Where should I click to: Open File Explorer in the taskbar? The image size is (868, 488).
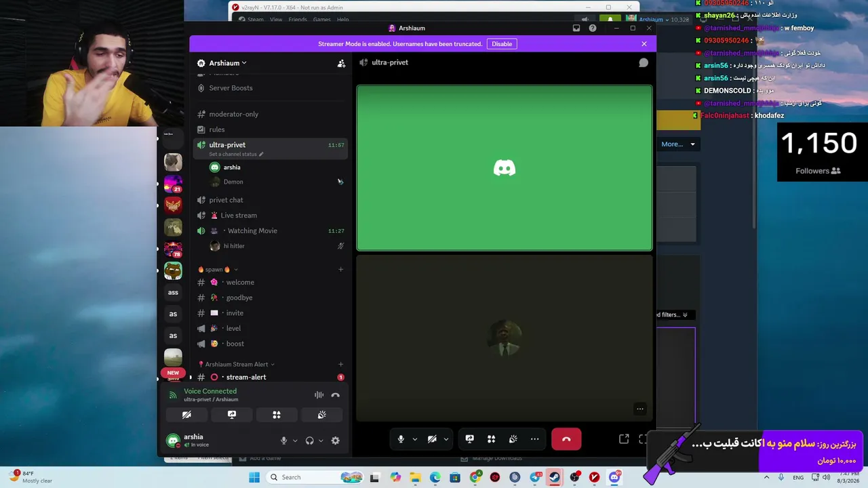415,477
